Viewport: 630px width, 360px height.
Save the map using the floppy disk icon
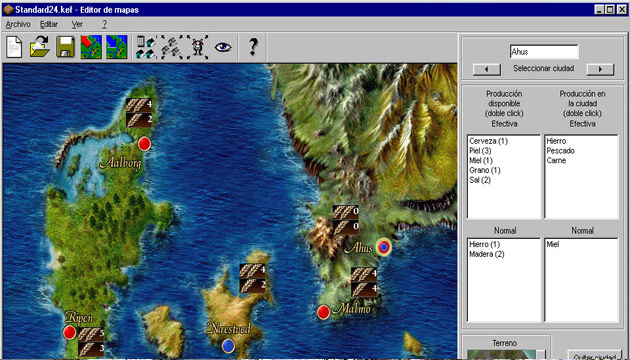[x=65, y=47]
